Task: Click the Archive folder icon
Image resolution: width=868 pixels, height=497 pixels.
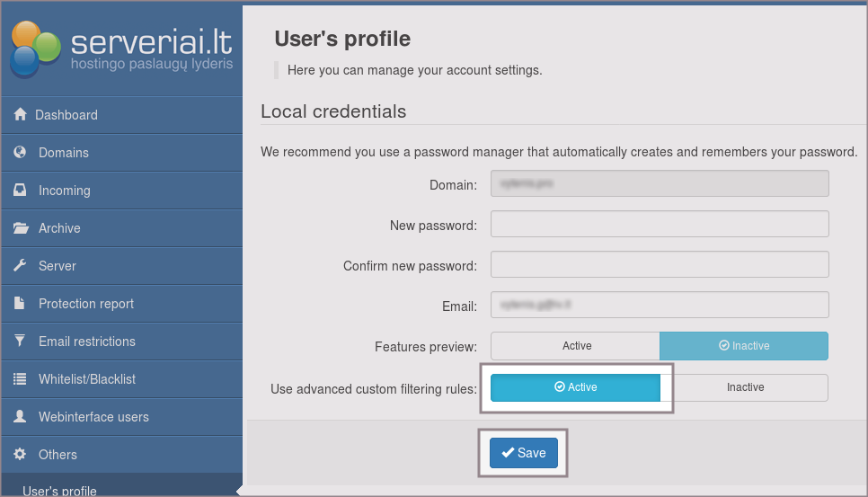Action: point(20,228)
